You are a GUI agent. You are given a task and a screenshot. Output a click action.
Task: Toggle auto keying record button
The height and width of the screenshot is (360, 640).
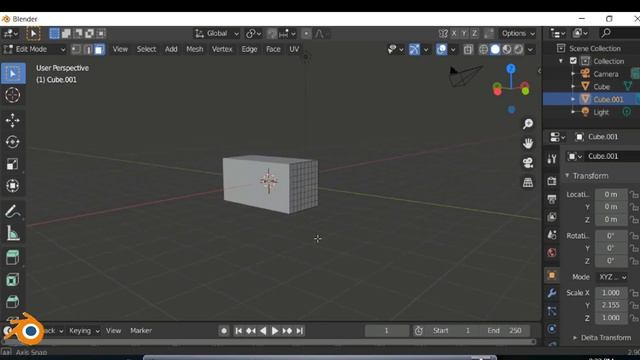[224, 331]
